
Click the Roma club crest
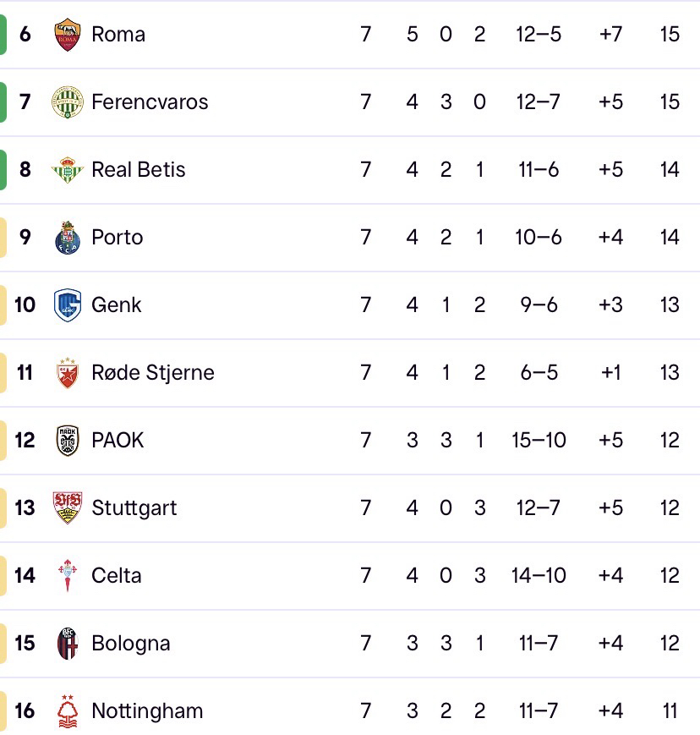click(67, 35)
